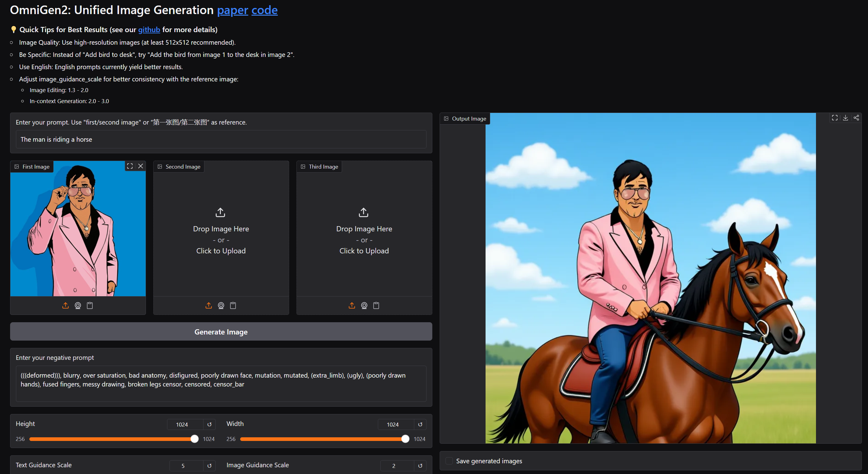868x474 pixels.
Task: Click the 'Enter your negative prompt' label
Action: click(x=55, y=358)
